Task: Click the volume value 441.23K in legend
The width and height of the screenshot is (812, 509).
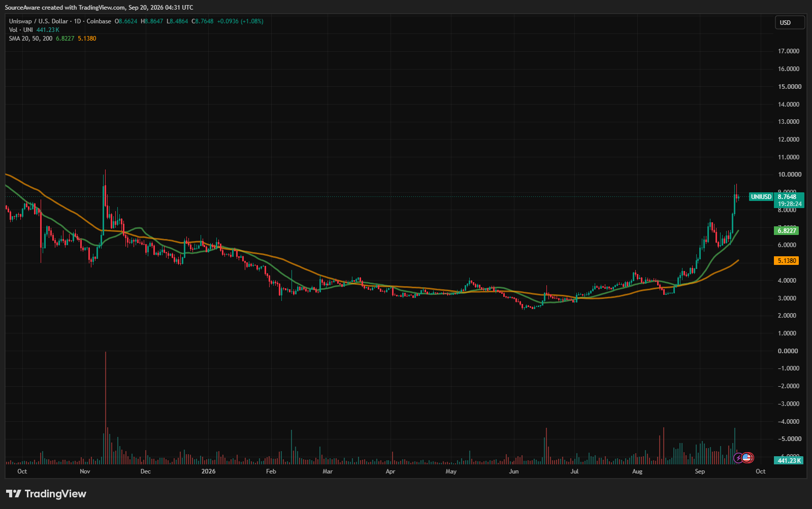Action: 48,30
